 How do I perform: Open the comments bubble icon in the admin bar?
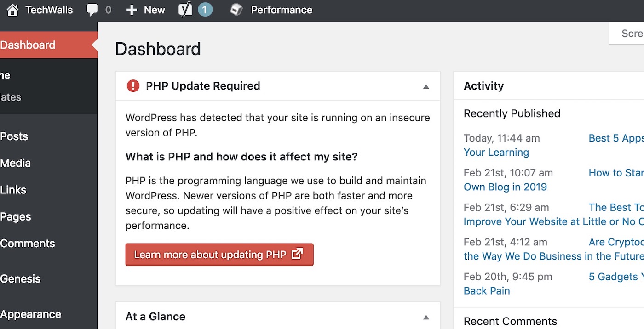tap(92, 10)
